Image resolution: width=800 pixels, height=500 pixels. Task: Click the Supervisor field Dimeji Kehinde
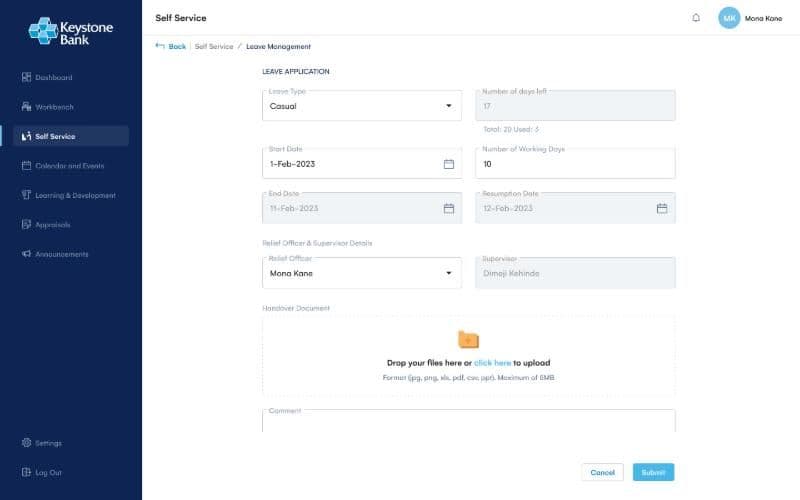point(575,273)
